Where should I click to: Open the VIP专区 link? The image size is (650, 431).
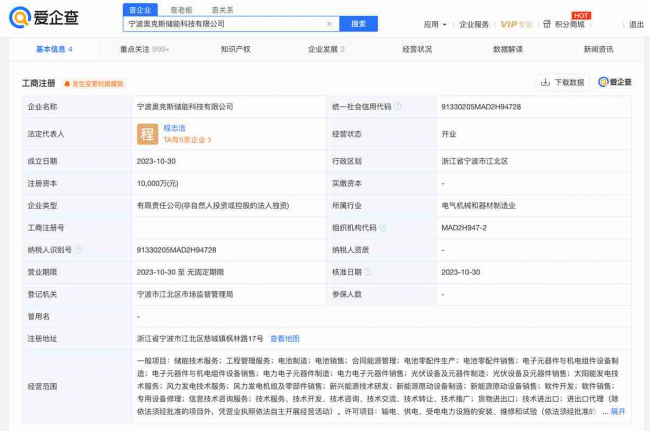[x=517, y=24]
